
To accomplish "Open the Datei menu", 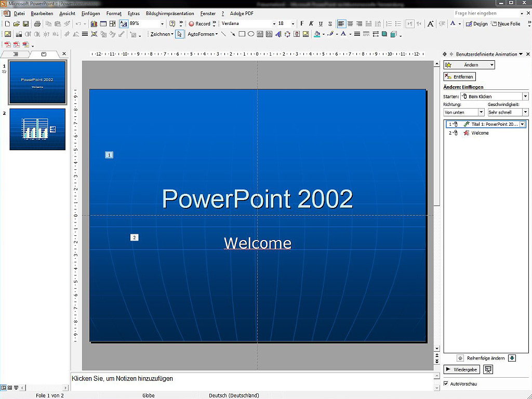I will (19, 14).
